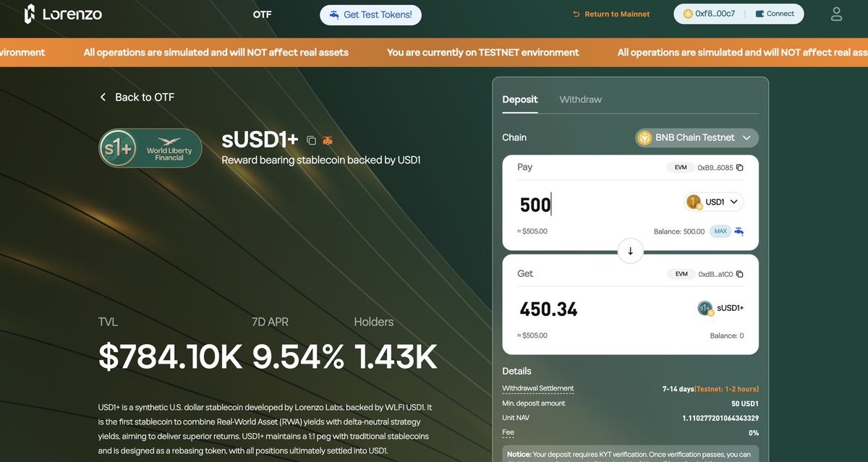Click the s1+ World Liberty Financial badge
868x462 pixels.
tap(150, 148)
